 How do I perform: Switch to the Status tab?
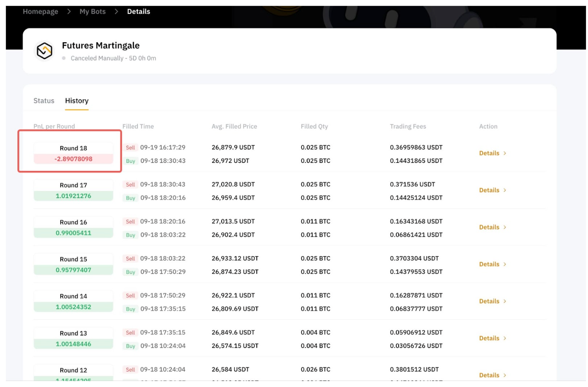[44, 101]
